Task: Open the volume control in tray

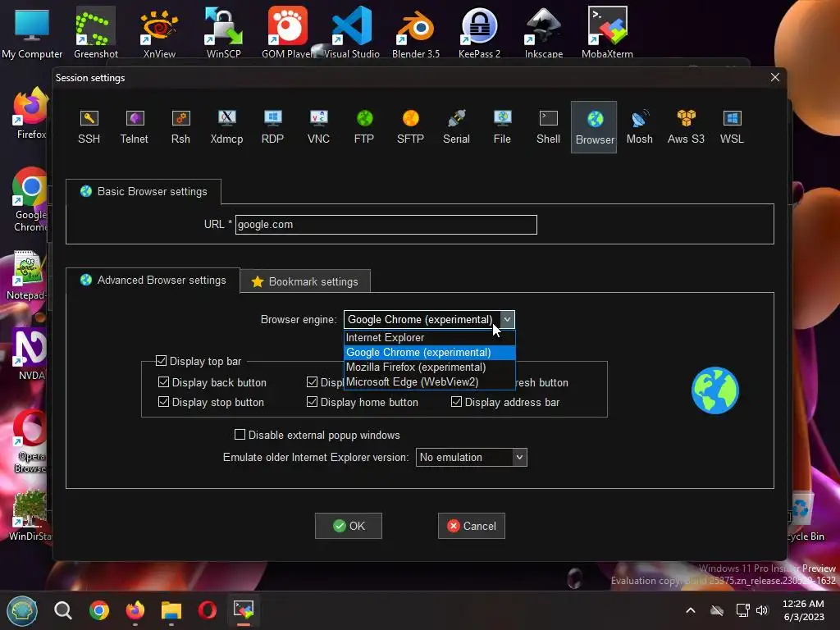Action: coord(762,610)
